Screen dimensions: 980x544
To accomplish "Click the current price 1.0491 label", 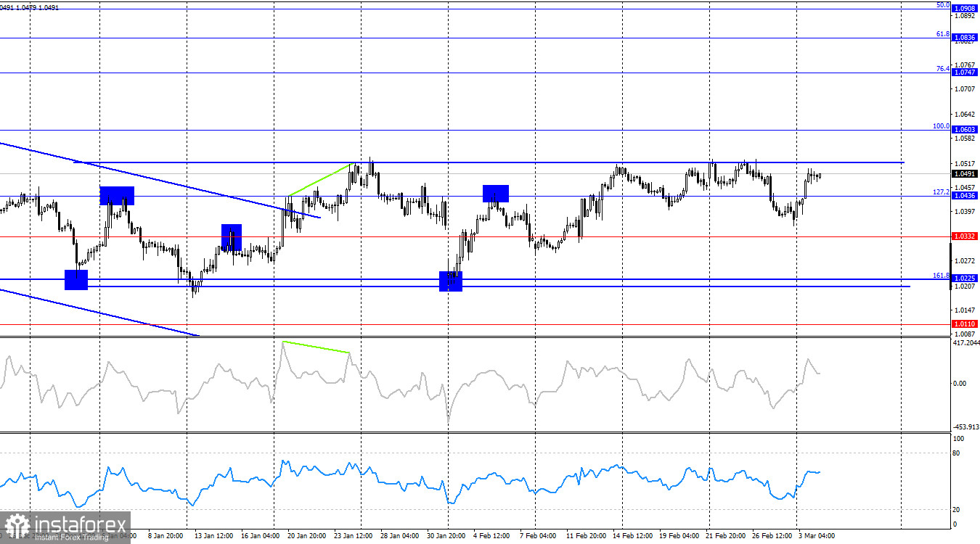I will pyautogui.click(x=965, y=173).
